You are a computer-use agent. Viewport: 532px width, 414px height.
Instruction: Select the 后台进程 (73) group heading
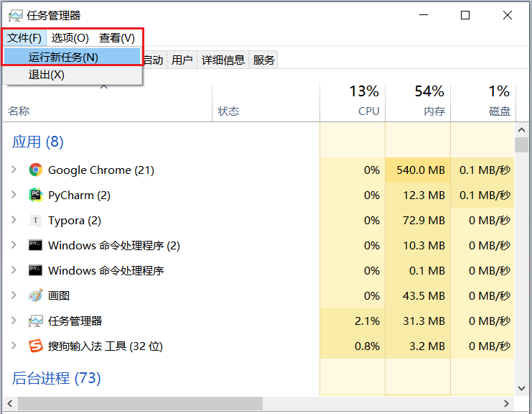click(x=56, y=378)
